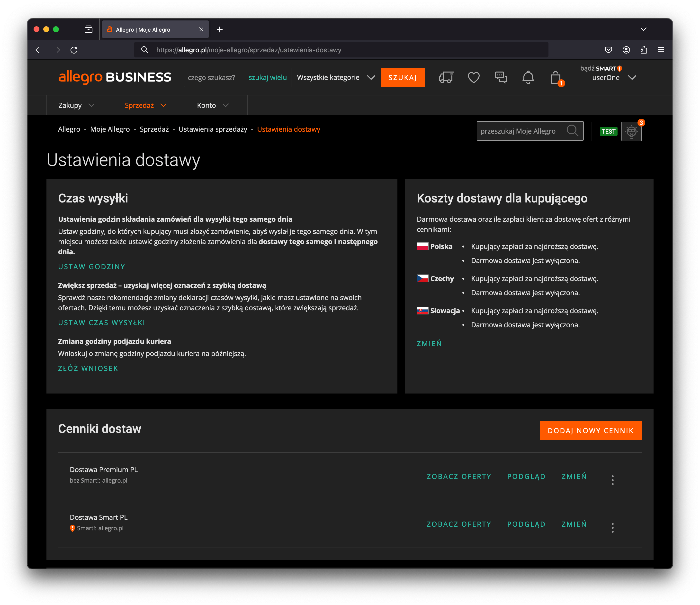
Task: Click PODGLĄD for Dostawa Smart PL
Action: pyautogui.click(x=526, y=524)
